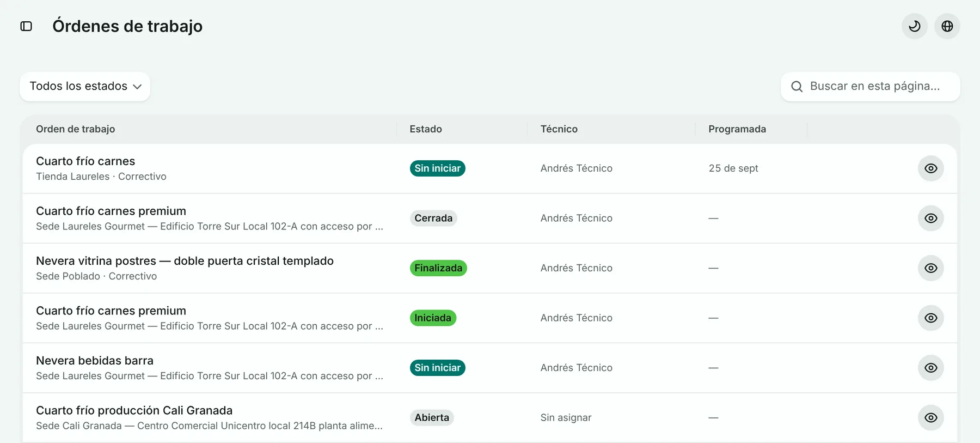
Task: Open eye icon for the Iniciada order row
Action: [x=931, y=318]
